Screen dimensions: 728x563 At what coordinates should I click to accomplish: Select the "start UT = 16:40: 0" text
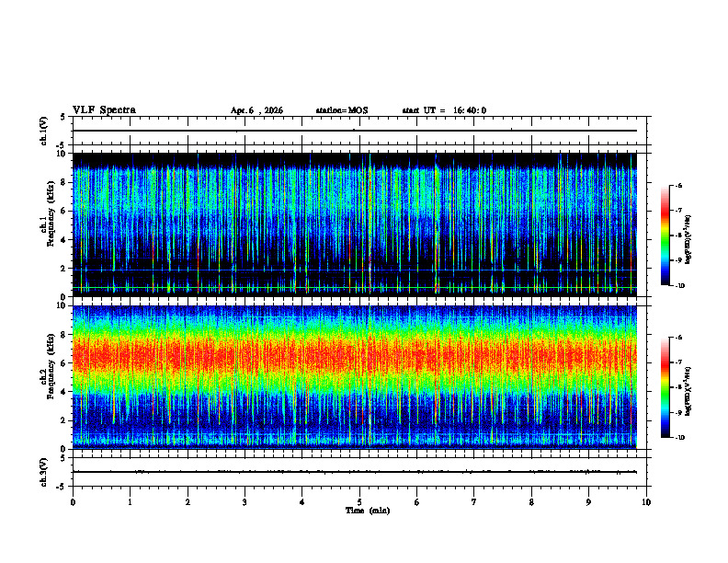coord(444,110)
